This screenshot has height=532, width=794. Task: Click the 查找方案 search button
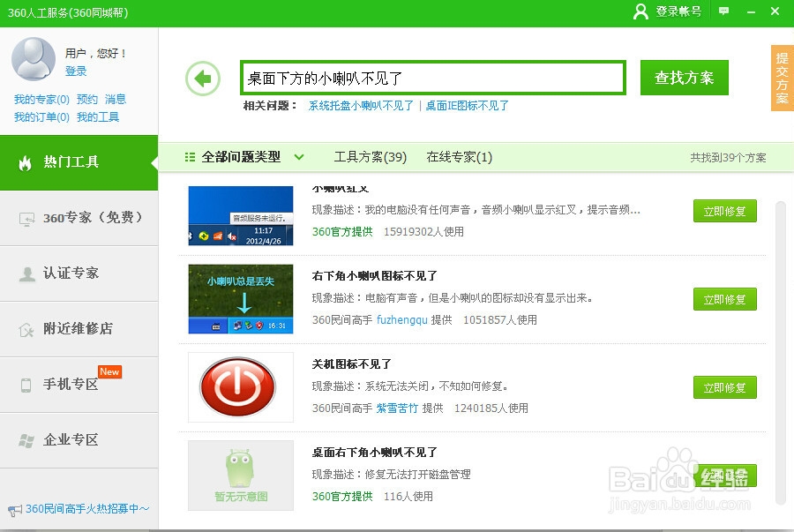pyautogui.click(x=686, y=78)
